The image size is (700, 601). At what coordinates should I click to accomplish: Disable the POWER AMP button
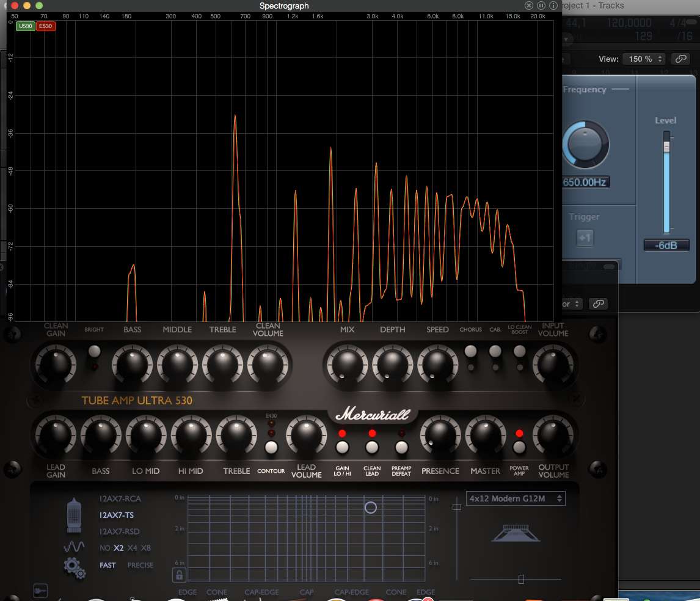click(x=519, y=447)
